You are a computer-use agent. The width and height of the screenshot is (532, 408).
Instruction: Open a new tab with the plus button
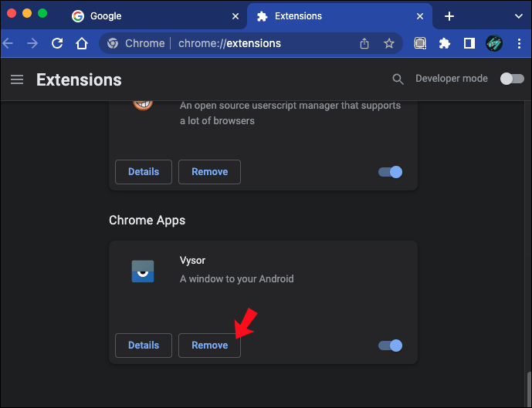click(449, 16)
